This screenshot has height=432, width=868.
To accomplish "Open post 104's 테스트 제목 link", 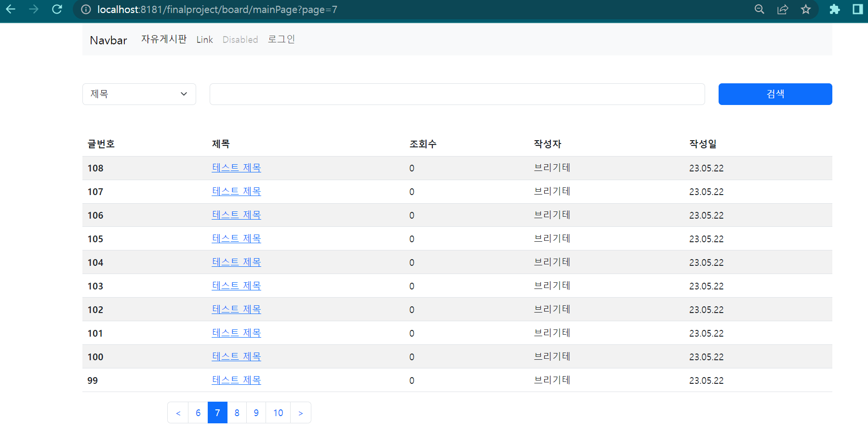I will coord(237,262).
